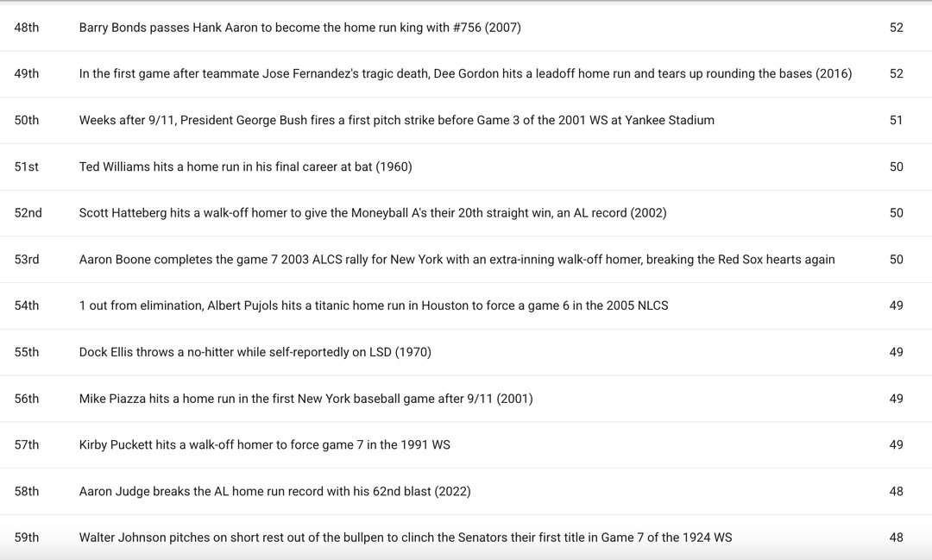Select the 55th rank label
This screenshot has height=560, width=932.
pos(27,352)
